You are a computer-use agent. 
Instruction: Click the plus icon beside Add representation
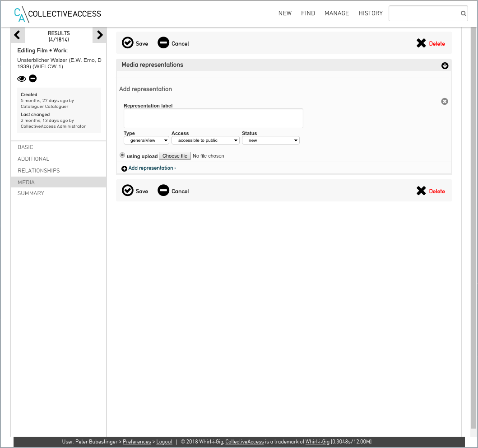pos(124,168)
